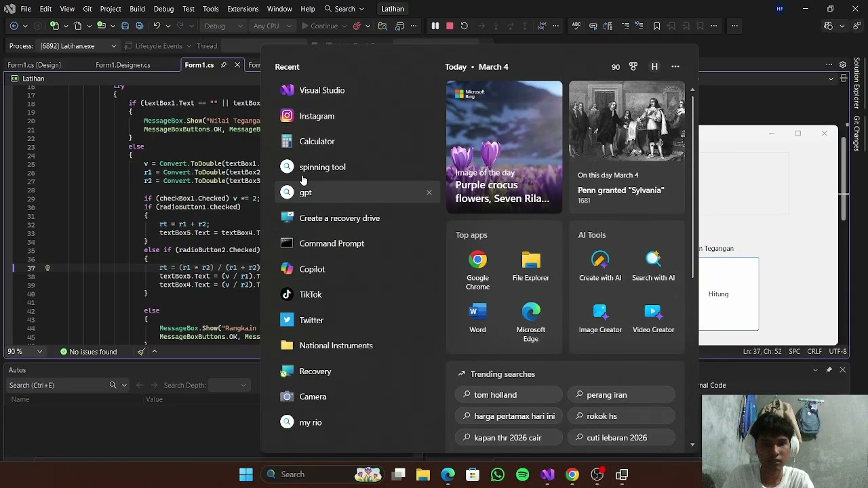Viewport: 868px width, 488px height.
Task: Open the Penn granted Sylvania card
Action: point(627,147)
